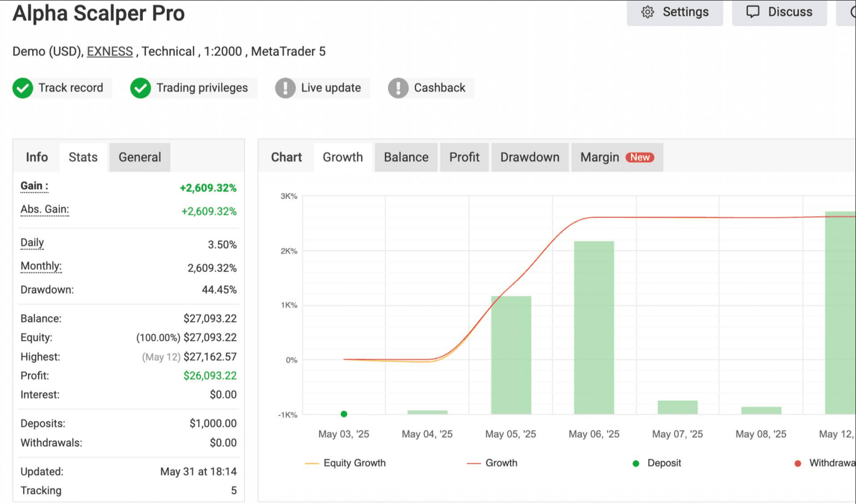Click the green deposit dot on chart

point(344,414)
